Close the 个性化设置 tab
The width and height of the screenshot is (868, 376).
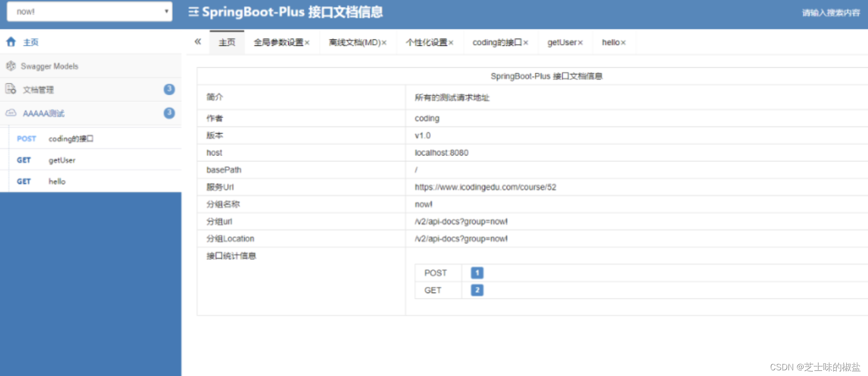451,43
